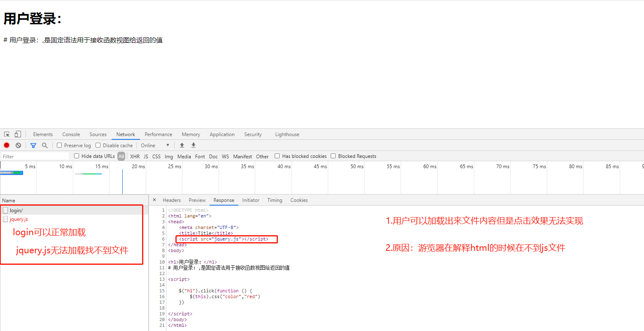This screenshot has height=331, width=644.
Task: Open the Online throttling dropdown
Action: 155,145
